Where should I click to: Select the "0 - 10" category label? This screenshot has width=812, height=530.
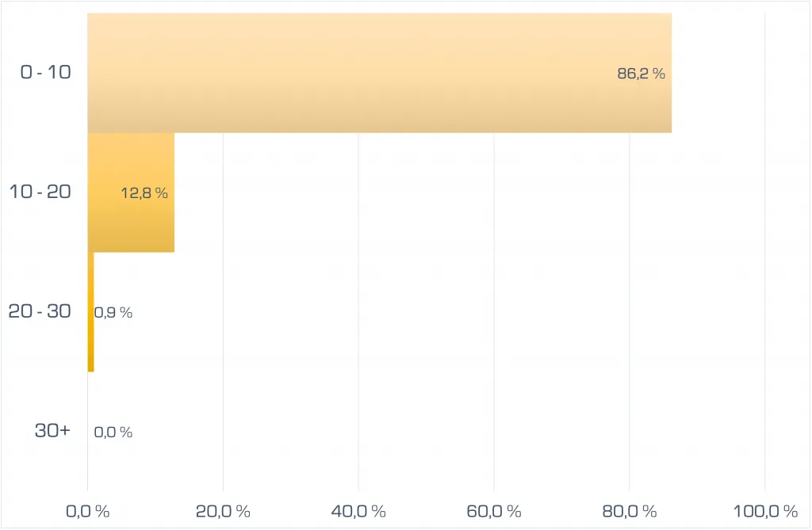45,72
